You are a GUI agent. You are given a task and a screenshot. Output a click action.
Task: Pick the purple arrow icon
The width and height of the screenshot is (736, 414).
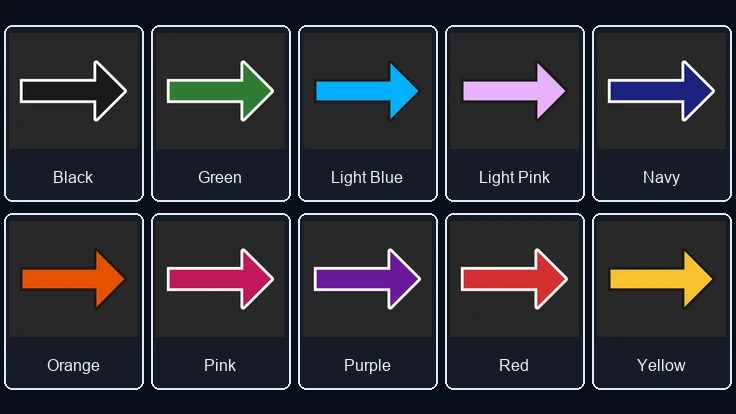tap(367, 279)
